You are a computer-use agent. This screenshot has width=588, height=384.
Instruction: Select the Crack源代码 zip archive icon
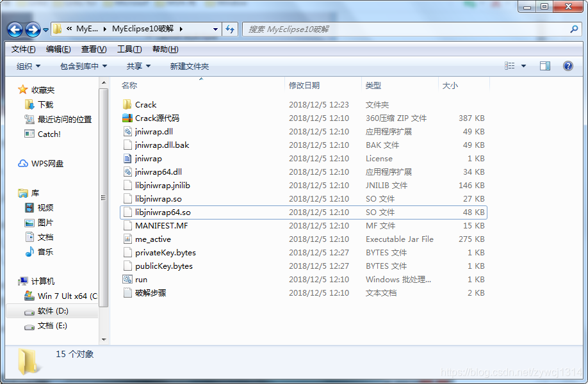[x=127, y=118]
